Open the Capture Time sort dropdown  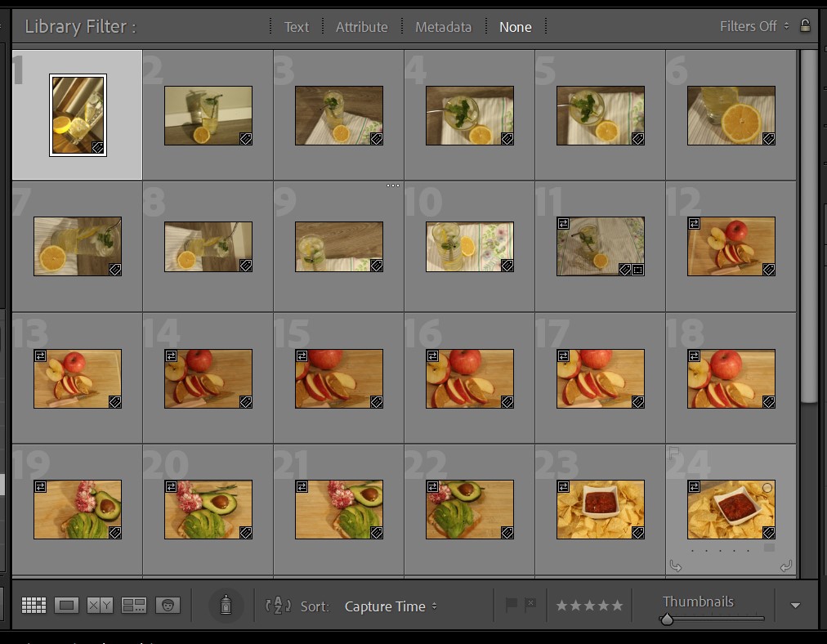tap(390, 606)
